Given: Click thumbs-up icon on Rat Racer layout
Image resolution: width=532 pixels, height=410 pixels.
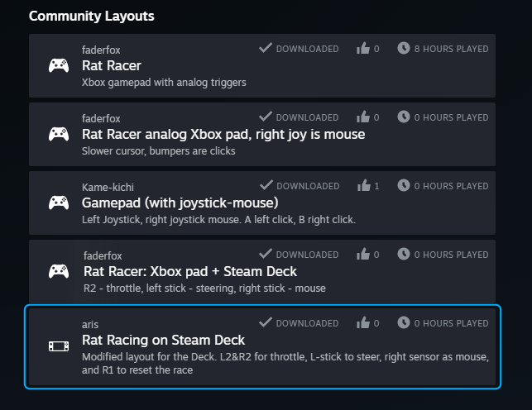Looking at the screenshot, I should pos(363,49).
